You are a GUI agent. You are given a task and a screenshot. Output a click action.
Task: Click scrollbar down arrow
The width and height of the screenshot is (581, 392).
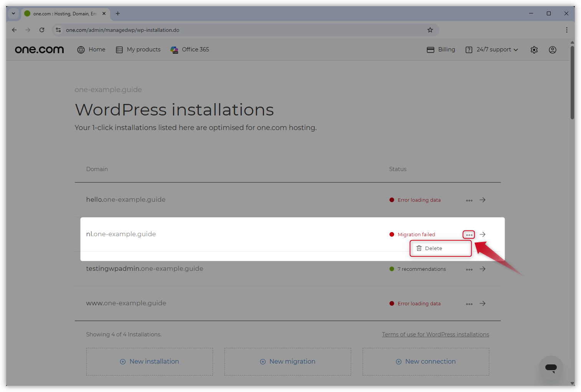click(572, 383)
